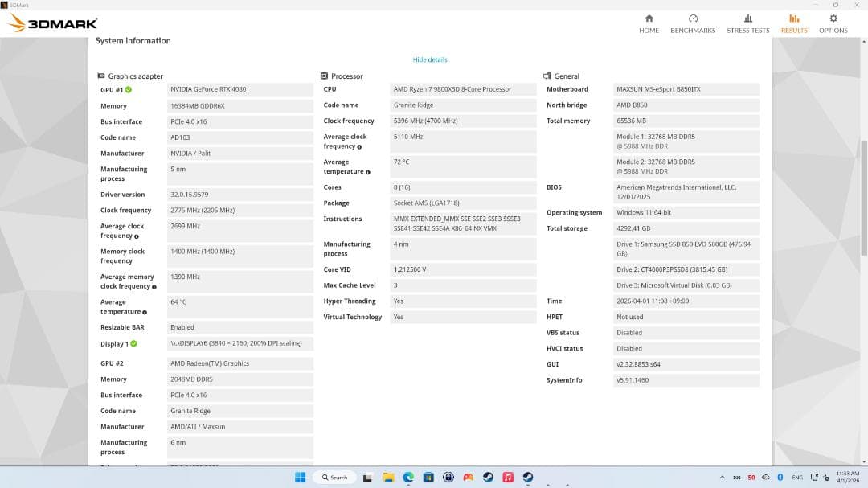Image resolution: width=868 pixels, height=488 pixels.
Task: Click info icon for Processor Average clock frequency
Action: click(x=359, y=147)
